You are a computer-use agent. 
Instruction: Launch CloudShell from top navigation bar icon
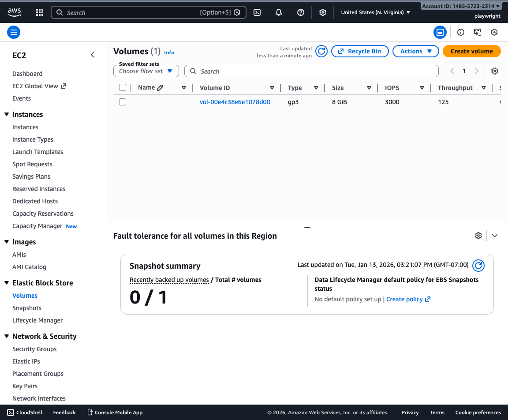tap(257, 12)
